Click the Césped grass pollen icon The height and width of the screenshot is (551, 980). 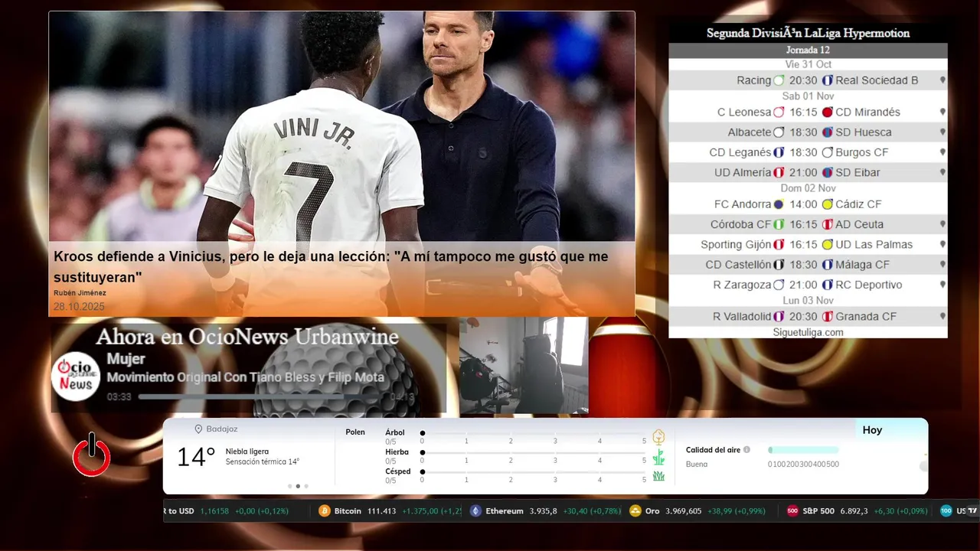(658, 476)
